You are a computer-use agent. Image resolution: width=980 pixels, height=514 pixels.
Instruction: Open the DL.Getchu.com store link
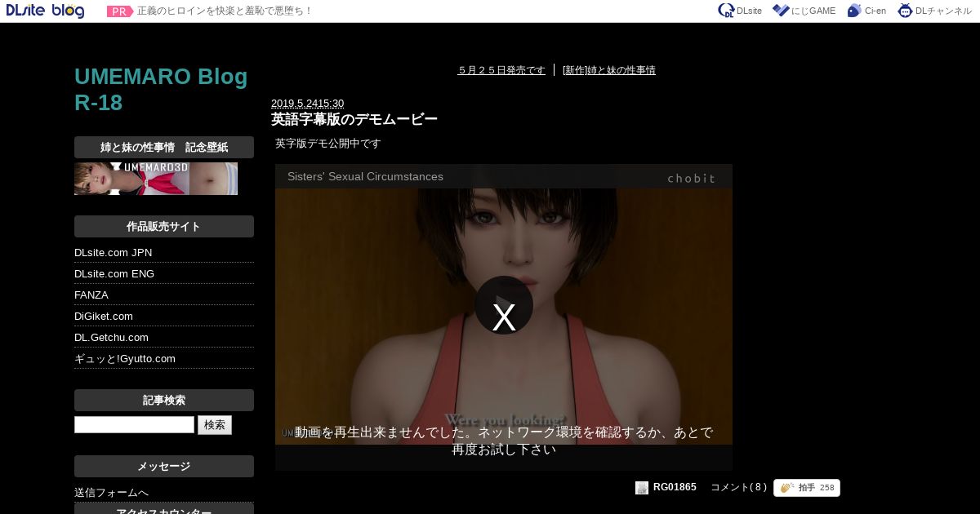click(111, 338)
